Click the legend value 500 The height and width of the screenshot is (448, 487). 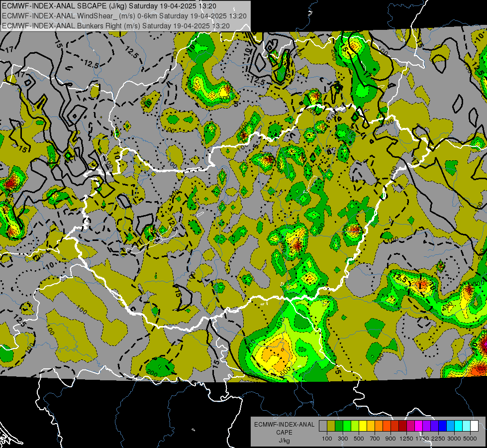tap(359, 439)
